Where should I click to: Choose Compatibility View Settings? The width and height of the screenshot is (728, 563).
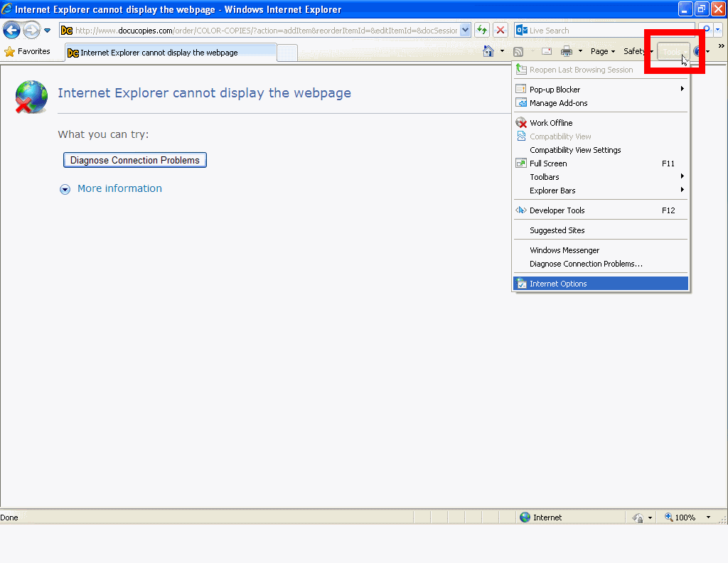point(601,150)
